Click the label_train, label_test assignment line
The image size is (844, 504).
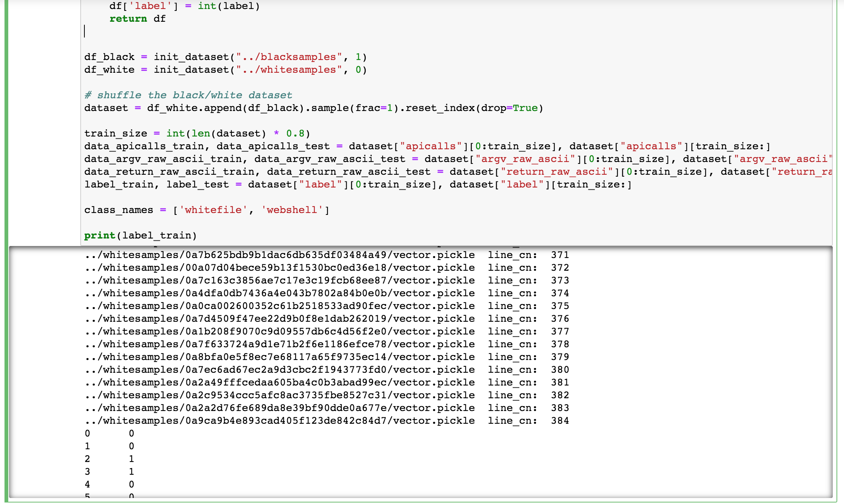pos(357,184)
